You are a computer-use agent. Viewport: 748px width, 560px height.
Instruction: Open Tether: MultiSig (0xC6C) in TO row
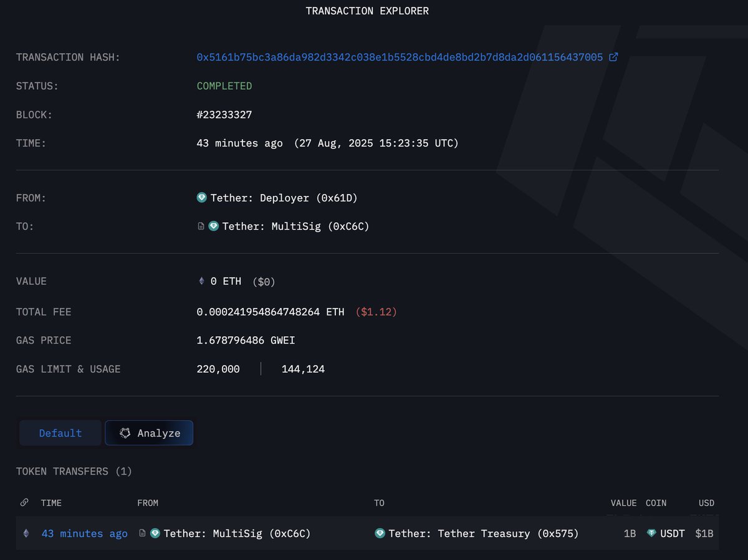[x=295, y=226]
